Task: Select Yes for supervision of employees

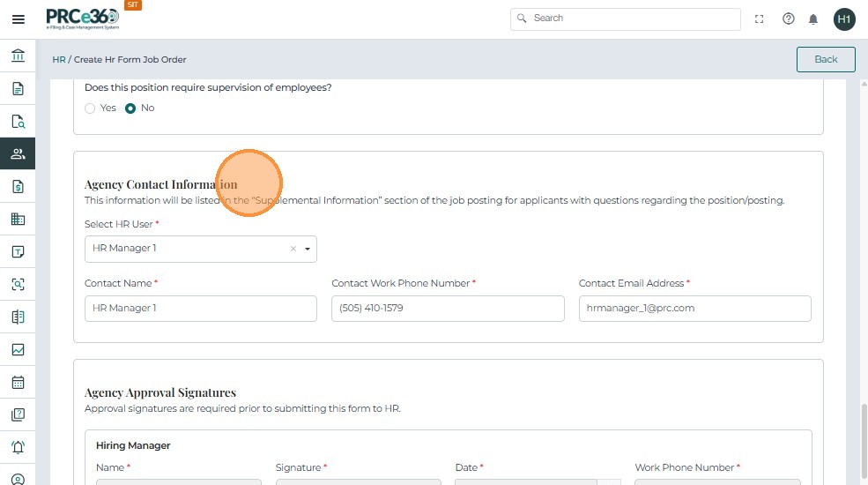Action: pos(90,108)
